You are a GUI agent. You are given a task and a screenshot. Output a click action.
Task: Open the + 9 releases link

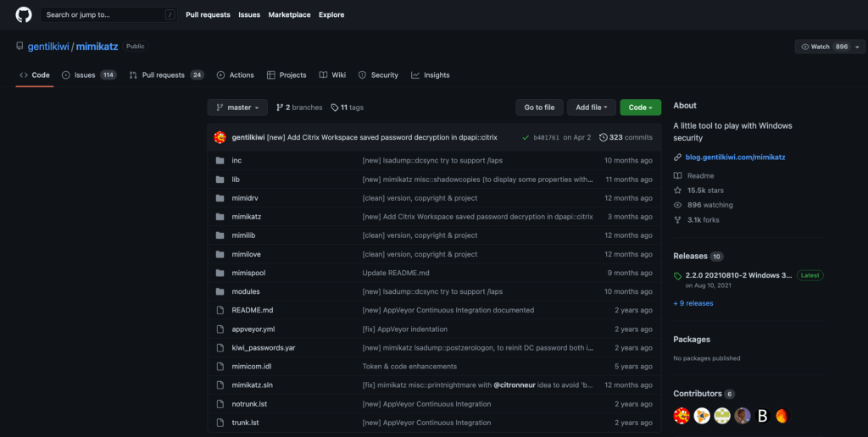tap(693, 303)
